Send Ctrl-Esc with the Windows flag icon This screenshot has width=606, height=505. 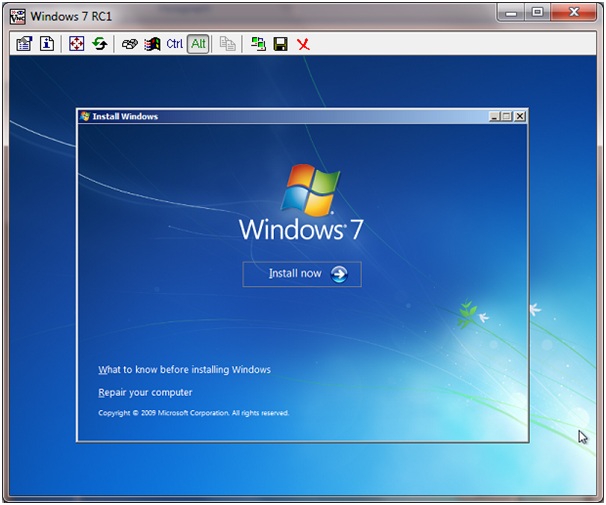(x=152, y=44)
